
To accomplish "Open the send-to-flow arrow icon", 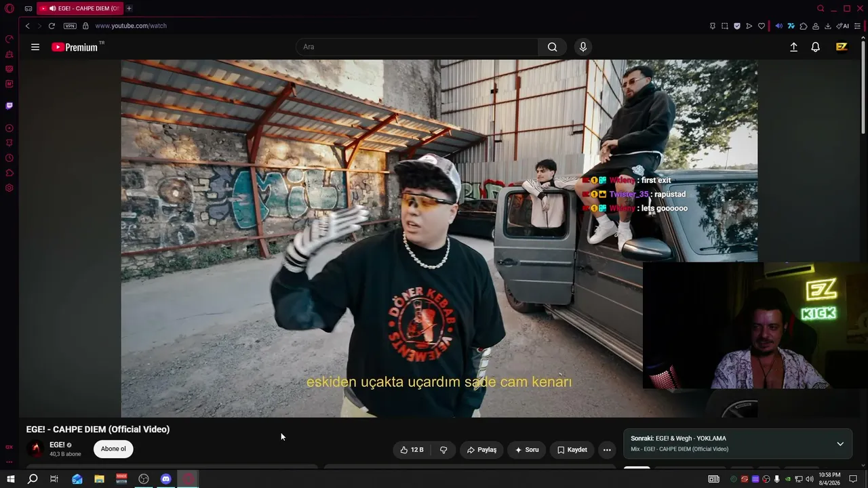I will point(749,26).
